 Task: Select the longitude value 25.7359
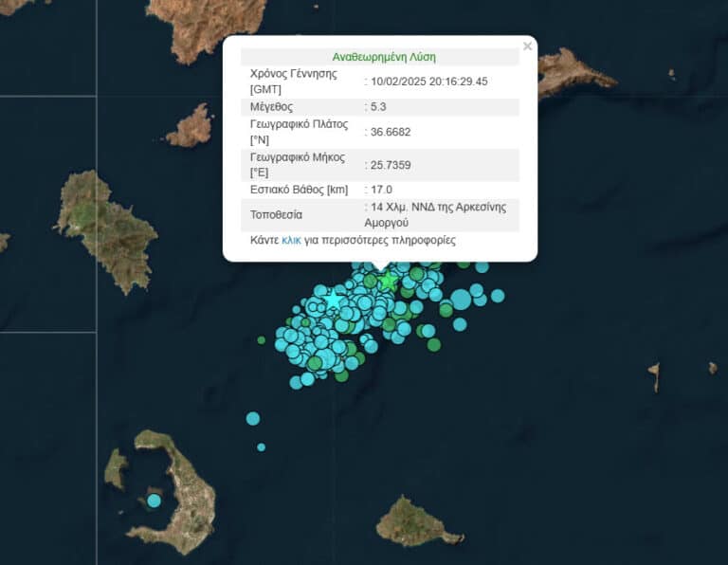coord(391,165)
